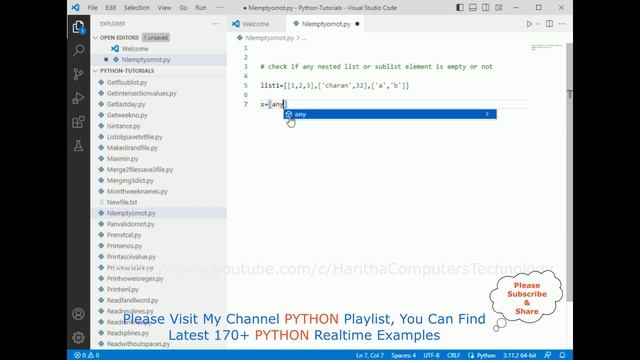The width and height of the screenshot is (640, 360).
Task: Open Getlastday.py from explorer
Action: [126, 104]
